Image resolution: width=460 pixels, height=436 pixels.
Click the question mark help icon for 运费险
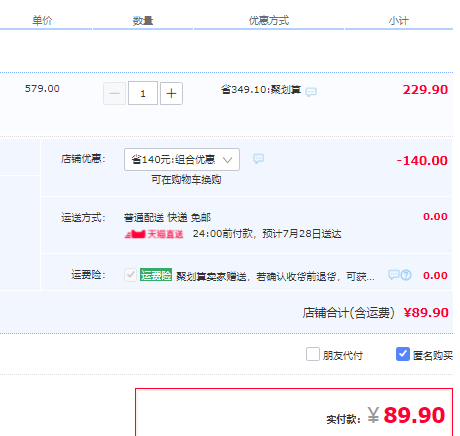pos(406,275)
